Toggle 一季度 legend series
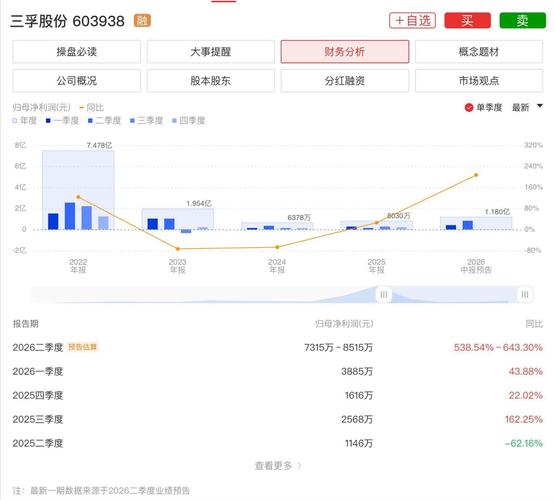The width and height of the screenshot is (555, 500). click(x=62, y=121)
